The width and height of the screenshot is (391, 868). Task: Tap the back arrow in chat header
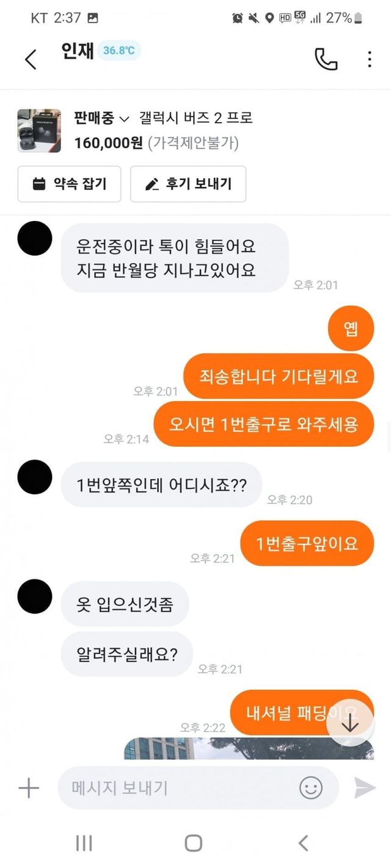click(31, 59)
